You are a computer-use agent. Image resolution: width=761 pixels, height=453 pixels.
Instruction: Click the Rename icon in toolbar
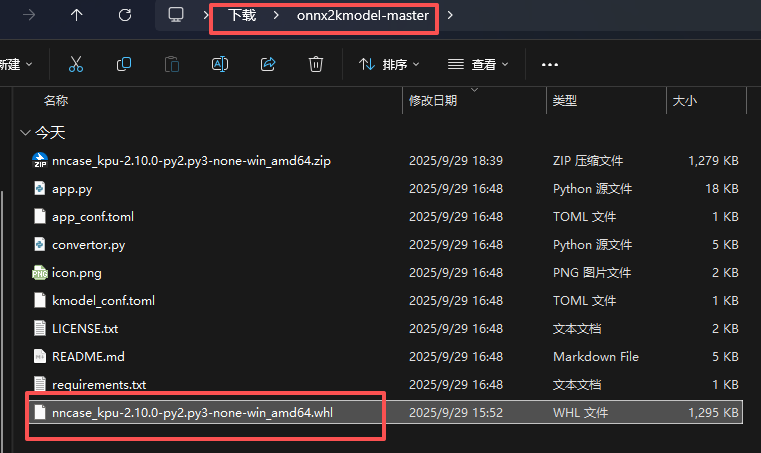220,64
